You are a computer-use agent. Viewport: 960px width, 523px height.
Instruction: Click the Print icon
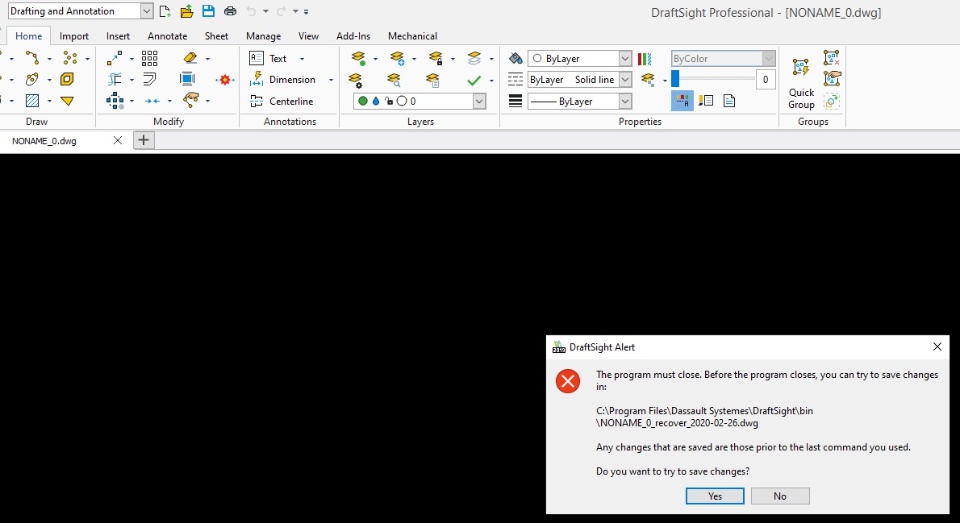pyautogui.click(x=230, y=11)
